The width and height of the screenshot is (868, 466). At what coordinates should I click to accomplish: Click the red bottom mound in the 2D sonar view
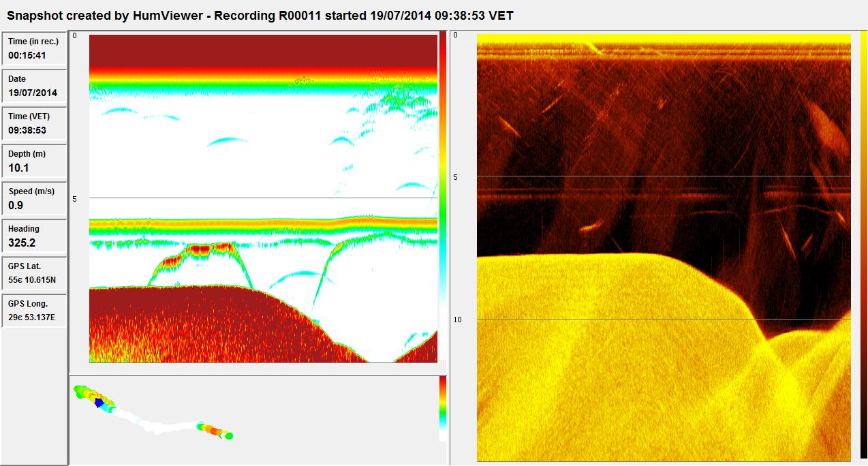(x=204, y=320)
